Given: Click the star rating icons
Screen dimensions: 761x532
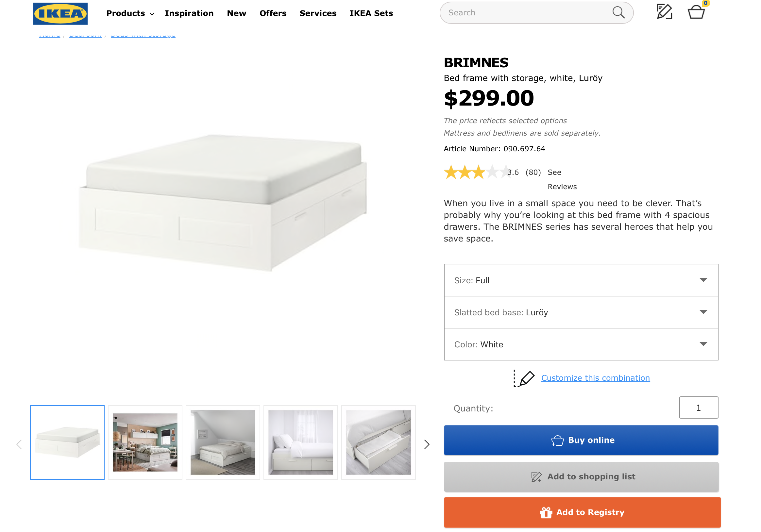Looking at the screenshot, I should [477, 172].
